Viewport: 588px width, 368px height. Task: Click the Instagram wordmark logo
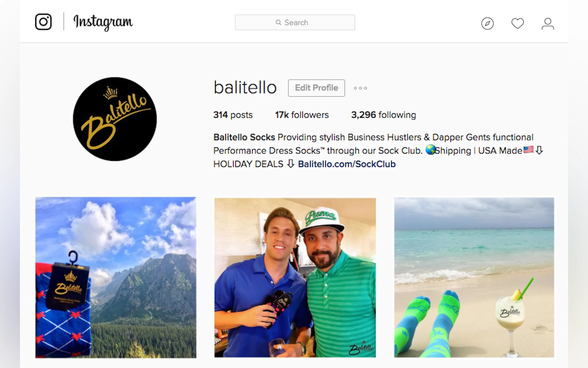pyautogui.click(x=103, y=22)
